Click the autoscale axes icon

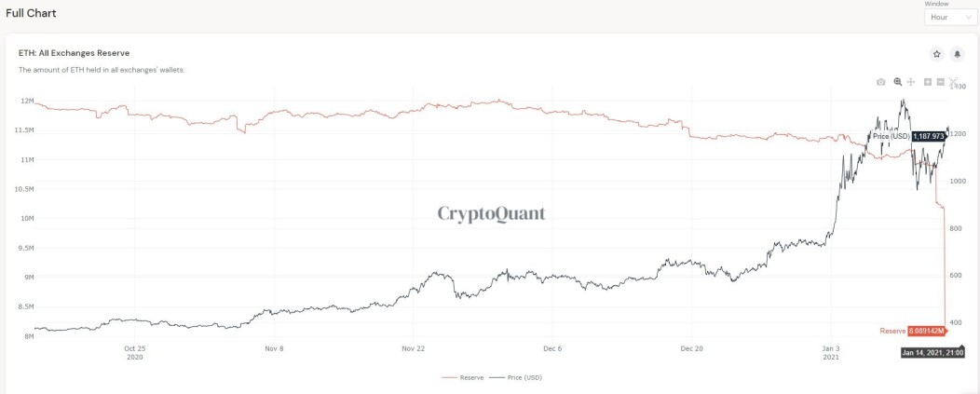coord(953,82)
